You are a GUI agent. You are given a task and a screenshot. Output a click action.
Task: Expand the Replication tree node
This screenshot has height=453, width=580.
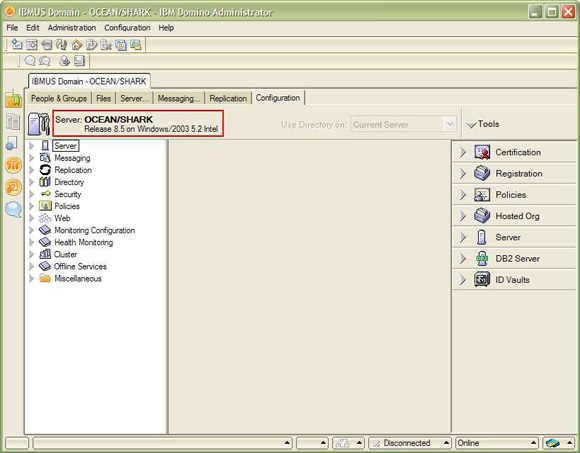point(32,170)
